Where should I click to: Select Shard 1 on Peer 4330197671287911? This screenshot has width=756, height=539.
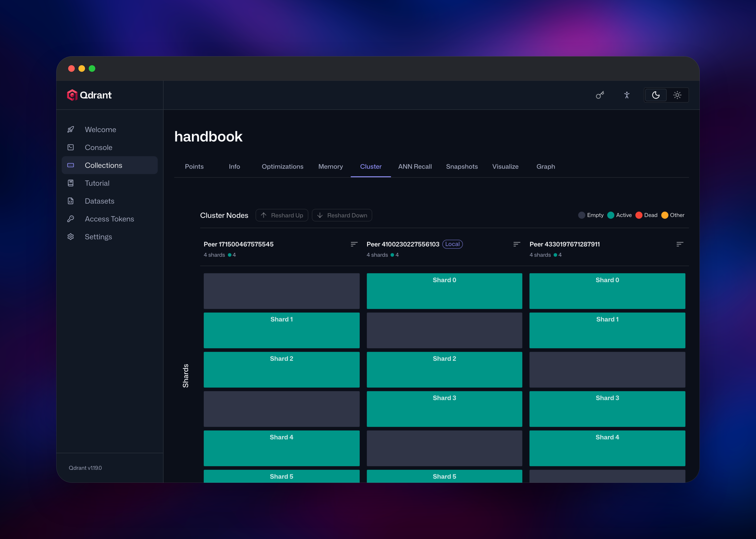pos(607,330)
